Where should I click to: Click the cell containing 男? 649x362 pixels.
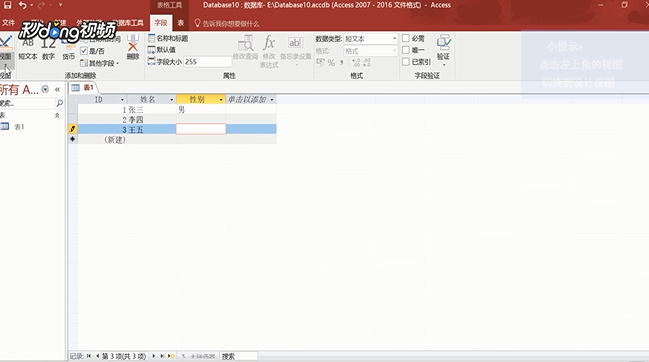pos(201,110)
